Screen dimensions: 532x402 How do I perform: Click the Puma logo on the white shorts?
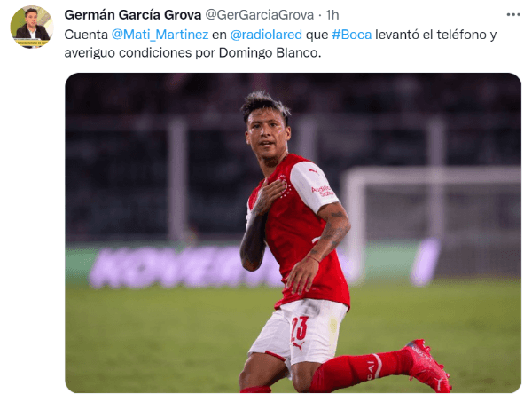(298, 347)
